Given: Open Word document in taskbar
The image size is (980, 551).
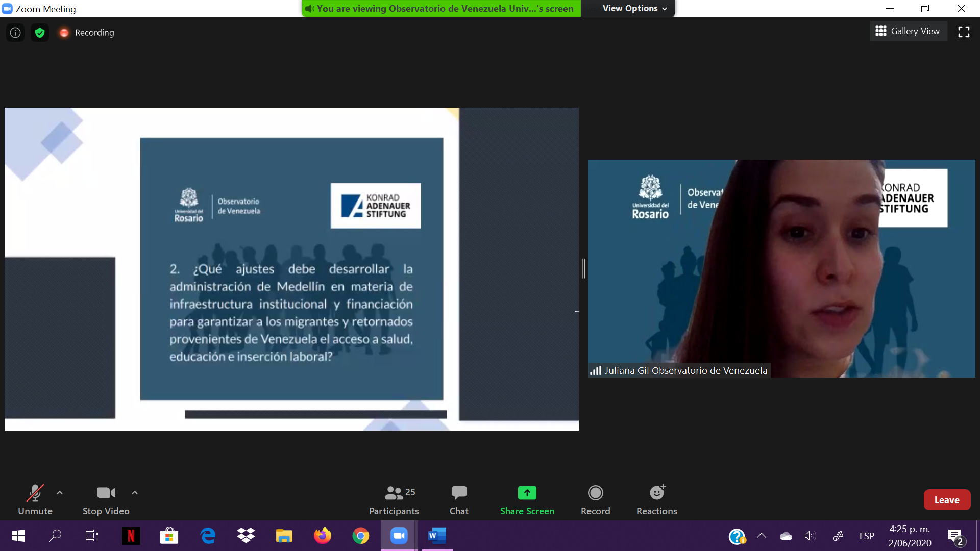Looking at the screenshot, I should (437, 536).
